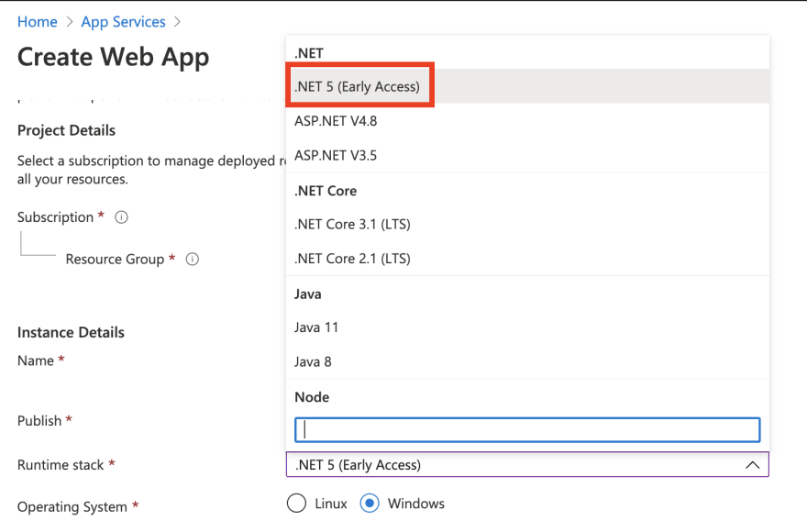Image resolution: width=807 pixels, height=532 pixels.
Task: Select the Linux operating system
Action: [x=296, y=504]
